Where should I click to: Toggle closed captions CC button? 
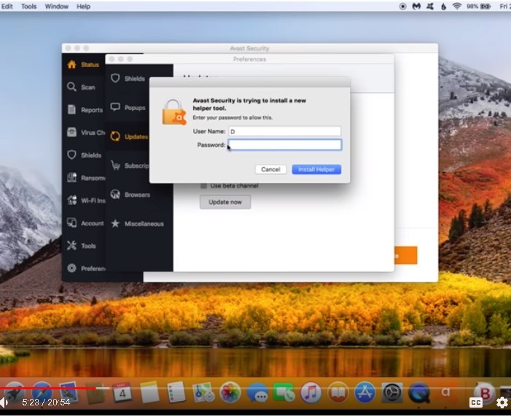pos(475,402)
